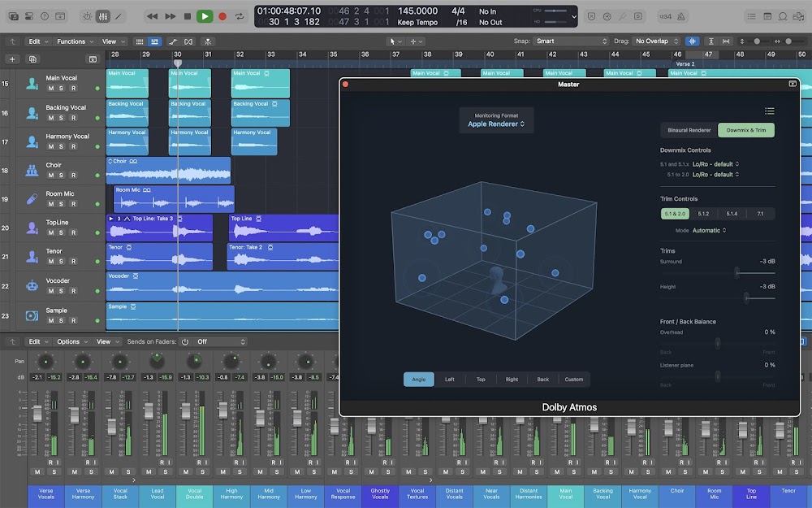Viewport: 812px width, 508px height.
Task: Open the 5.1 to 2.0 Lo/Ro dropdown
Action: pyautogui.click(x=715, y=174)
